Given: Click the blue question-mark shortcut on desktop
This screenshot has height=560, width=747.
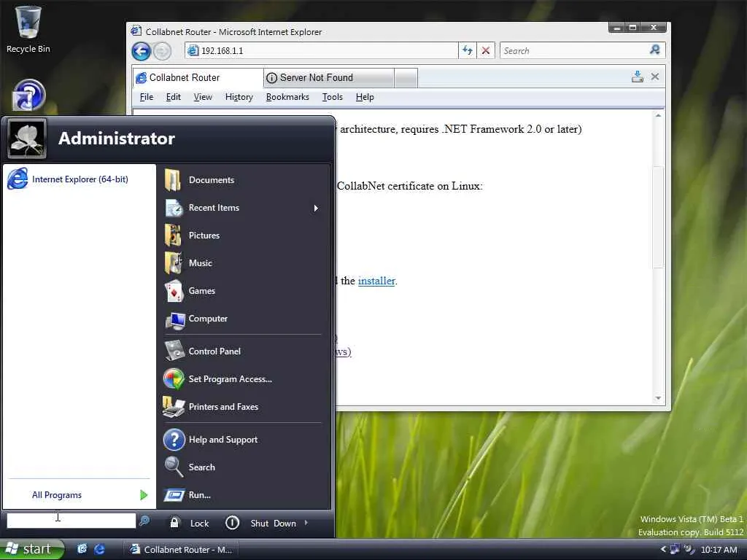Looking at the screenshot, I should (28, 95).
